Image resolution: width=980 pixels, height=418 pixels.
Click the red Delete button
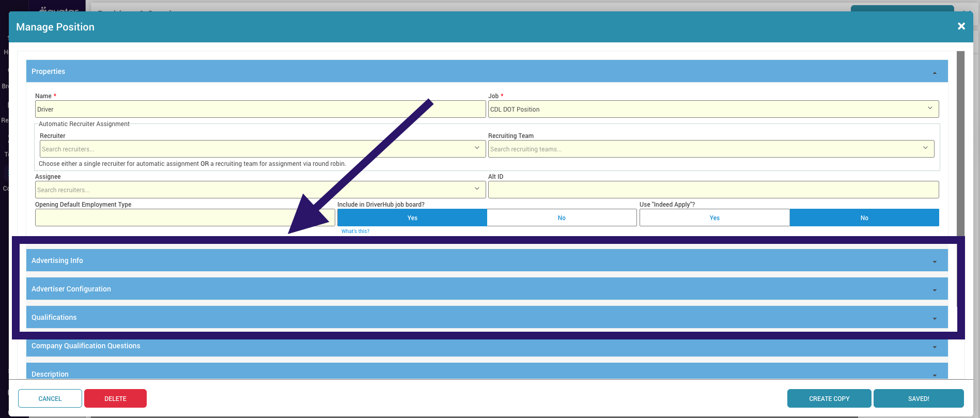coord(115,398)
